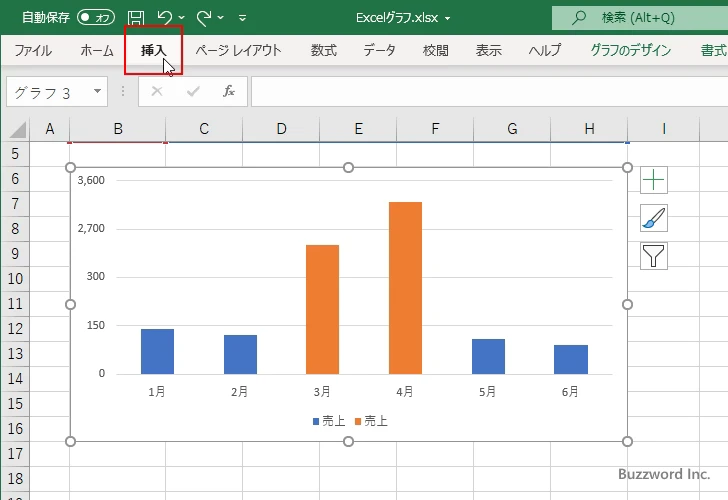The height and width of the screenshot is (500, 728).
Task: Switch to the ホーム tab
Action: point(97,50)
